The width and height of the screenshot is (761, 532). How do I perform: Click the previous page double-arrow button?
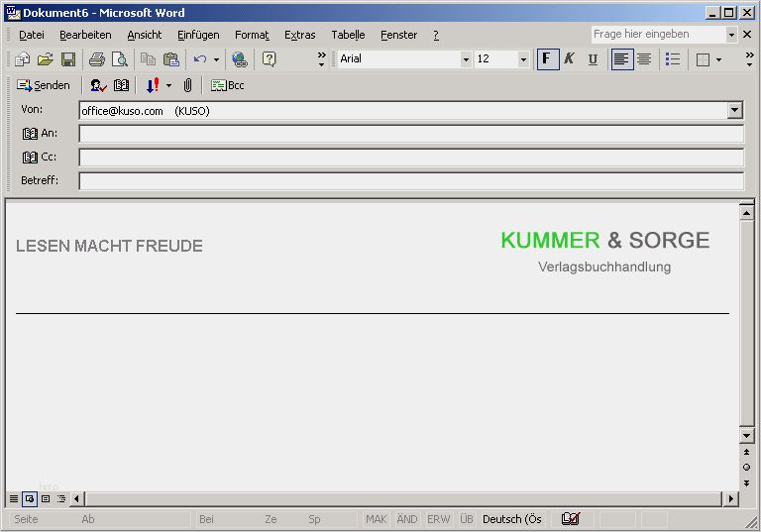coord(746,452)
